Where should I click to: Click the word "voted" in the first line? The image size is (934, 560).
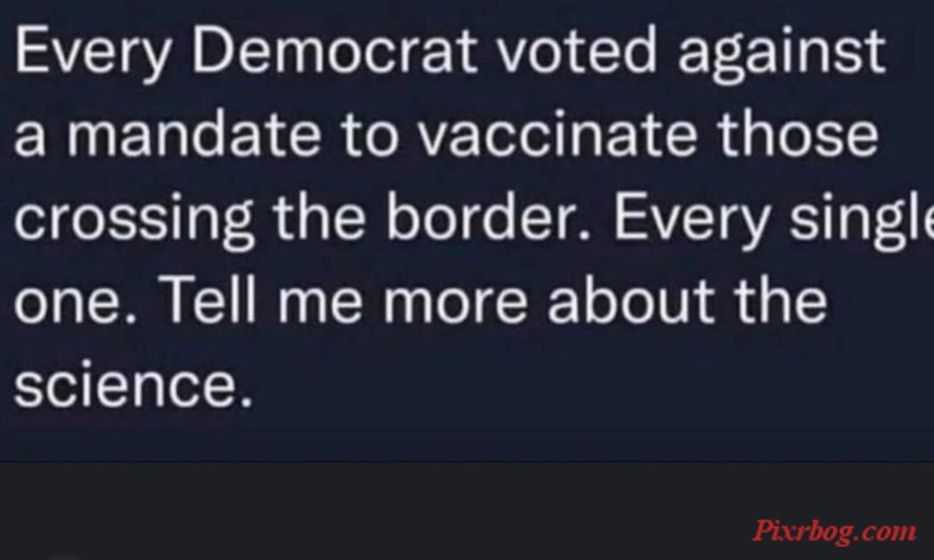tap(577, 52)
